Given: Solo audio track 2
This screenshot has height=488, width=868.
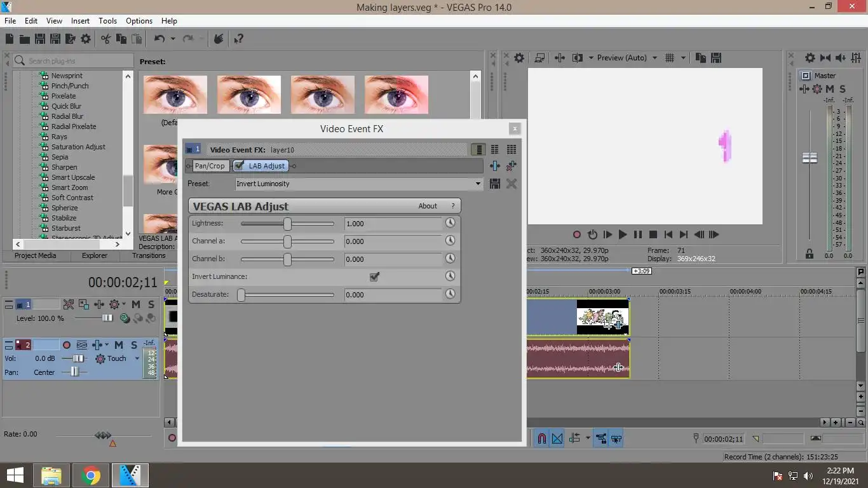Looking at the screenshot, I should pyautogui.click(x=134, y=345).
